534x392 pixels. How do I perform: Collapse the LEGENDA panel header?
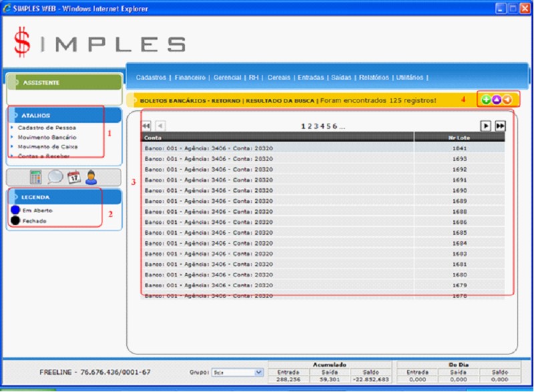(64, 197)
